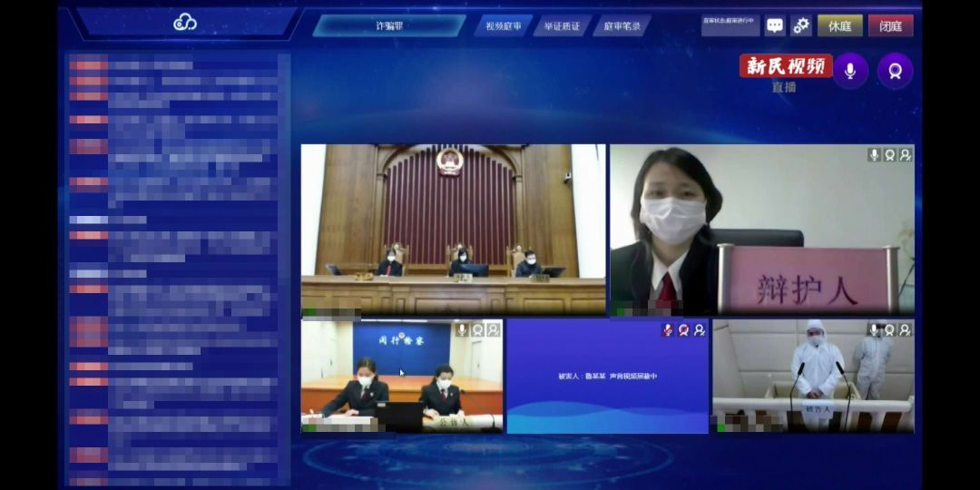The height and width of the screenshot is (490, 980).
Task: Select the 诈骗罪 case title bar
Action: 388,25
